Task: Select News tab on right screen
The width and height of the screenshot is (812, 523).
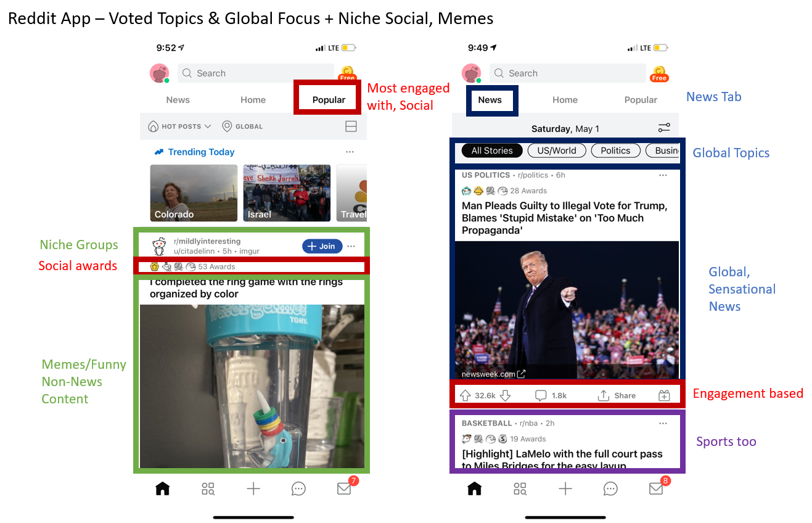Action: 490,100
